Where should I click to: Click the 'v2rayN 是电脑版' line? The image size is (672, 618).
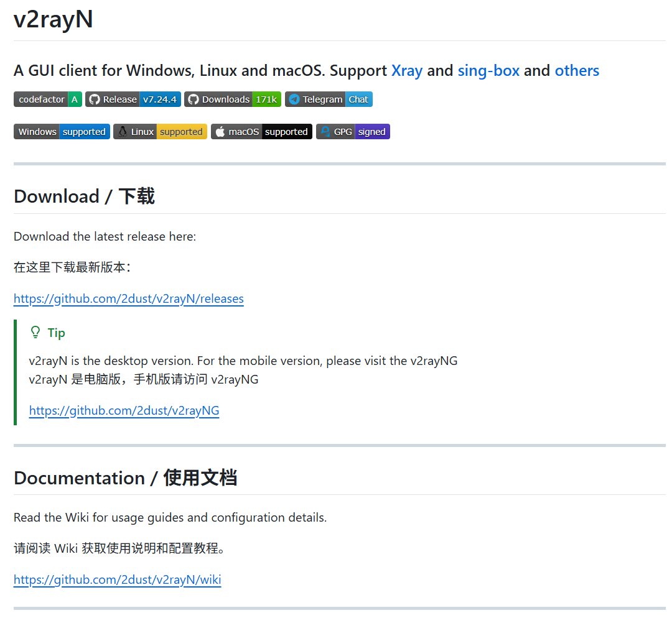tap(144, 379)
